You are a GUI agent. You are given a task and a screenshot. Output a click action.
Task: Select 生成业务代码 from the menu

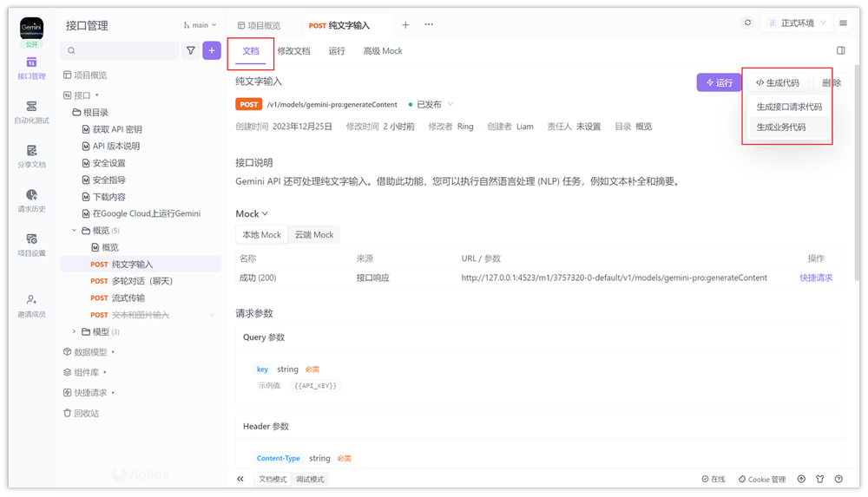781,128
